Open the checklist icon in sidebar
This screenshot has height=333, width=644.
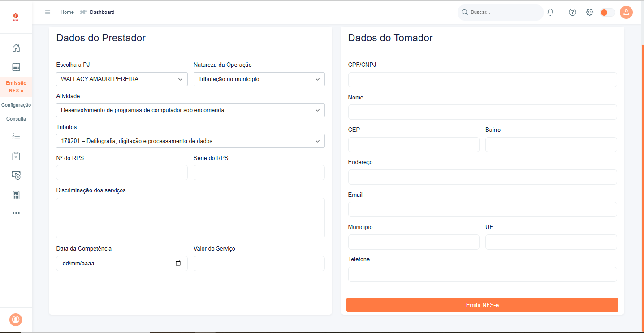(x=16, y=136)
